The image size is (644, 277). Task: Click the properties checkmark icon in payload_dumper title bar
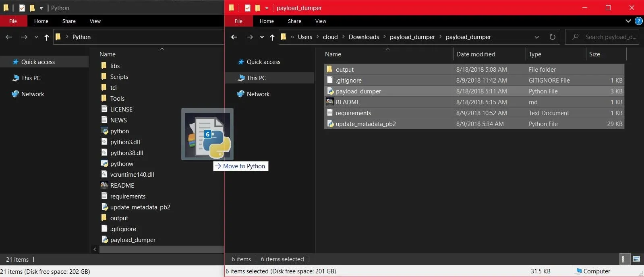[x=247, y=8]
